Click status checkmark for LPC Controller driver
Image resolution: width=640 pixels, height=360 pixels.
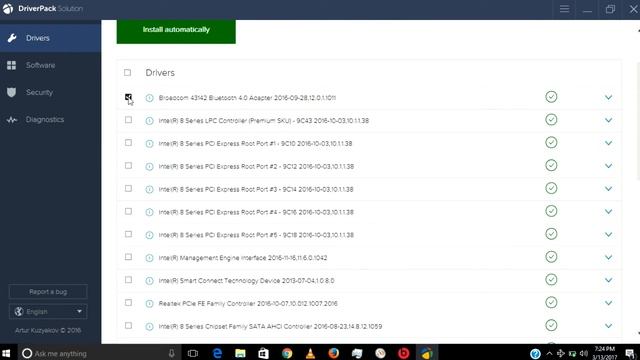pos(551,120)
